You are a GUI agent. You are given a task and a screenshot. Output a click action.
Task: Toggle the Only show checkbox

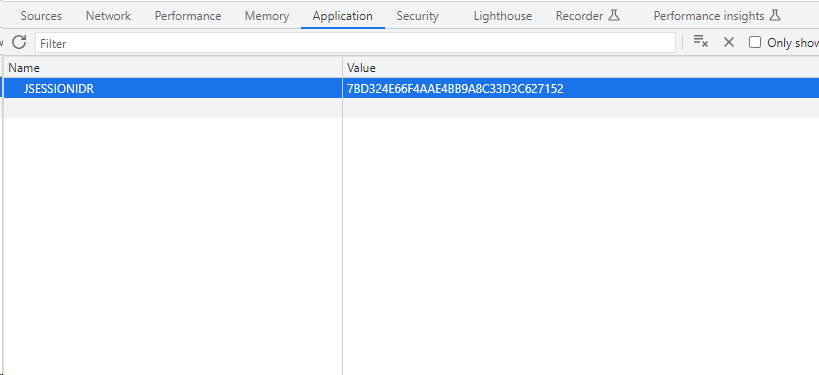click(x=755, y=42)
